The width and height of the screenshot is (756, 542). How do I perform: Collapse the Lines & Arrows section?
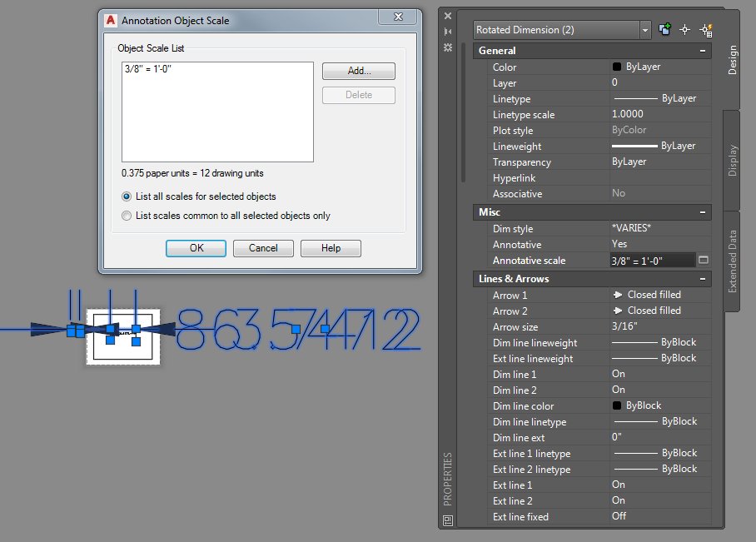pyautogui.click(x=703, y=279)
